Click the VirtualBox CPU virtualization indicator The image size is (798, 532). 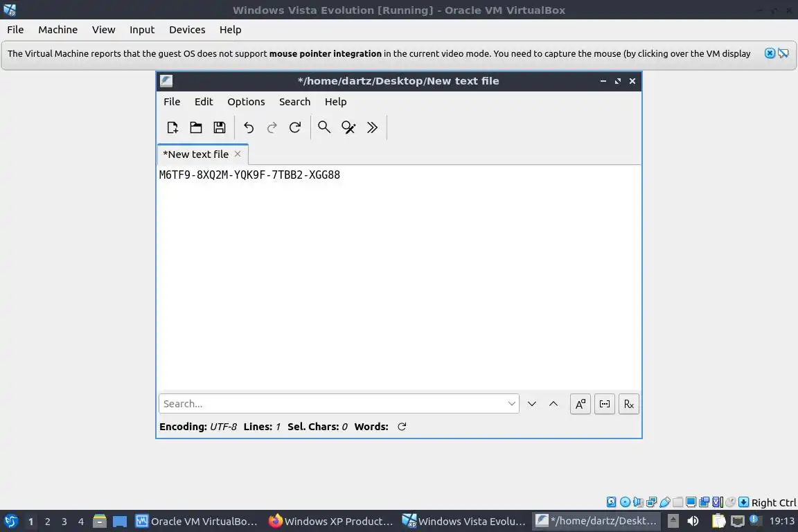[x=718, y=502]
